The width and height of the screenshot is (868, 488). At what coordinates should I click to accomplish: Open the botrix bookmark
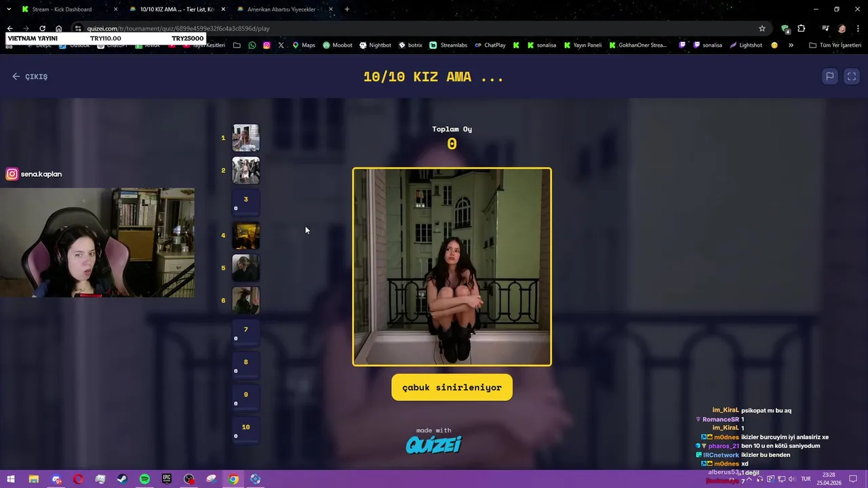(x=410, y=45)
